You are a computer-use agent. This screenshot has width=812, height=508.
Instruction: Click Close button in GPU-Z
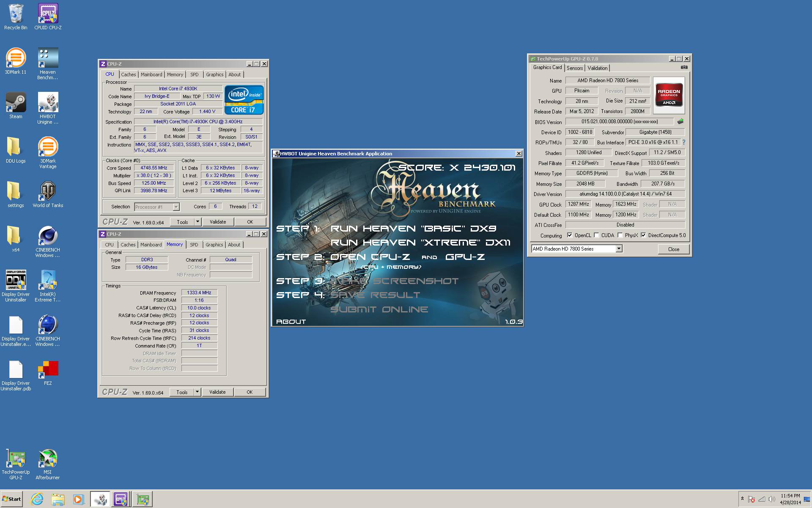(674, 249)
